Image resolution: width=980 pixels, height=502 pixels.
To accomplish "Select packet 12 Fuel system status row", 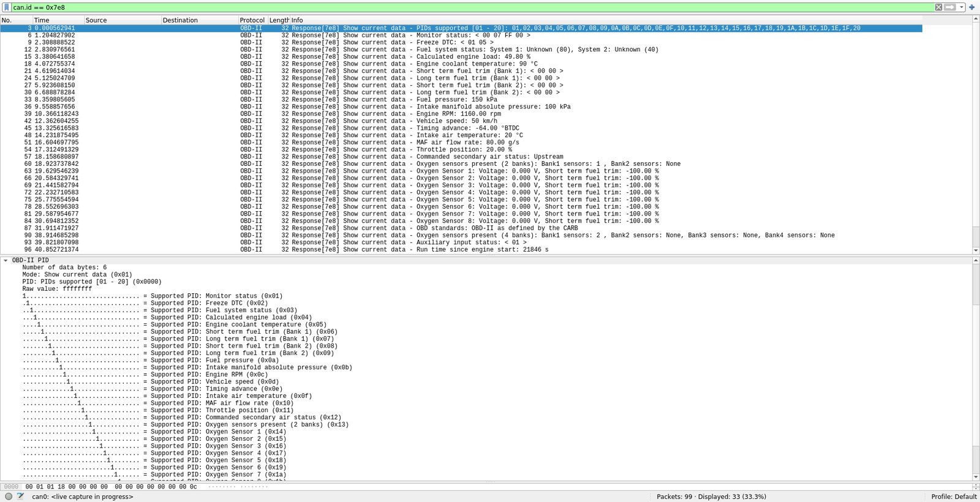I will click(x=461, y=50).
